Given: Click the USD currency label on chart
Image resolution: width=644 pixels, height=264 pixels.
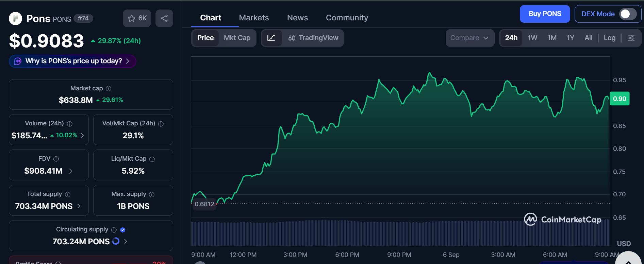Looking at the screenshot, I should tap(624, 244).
